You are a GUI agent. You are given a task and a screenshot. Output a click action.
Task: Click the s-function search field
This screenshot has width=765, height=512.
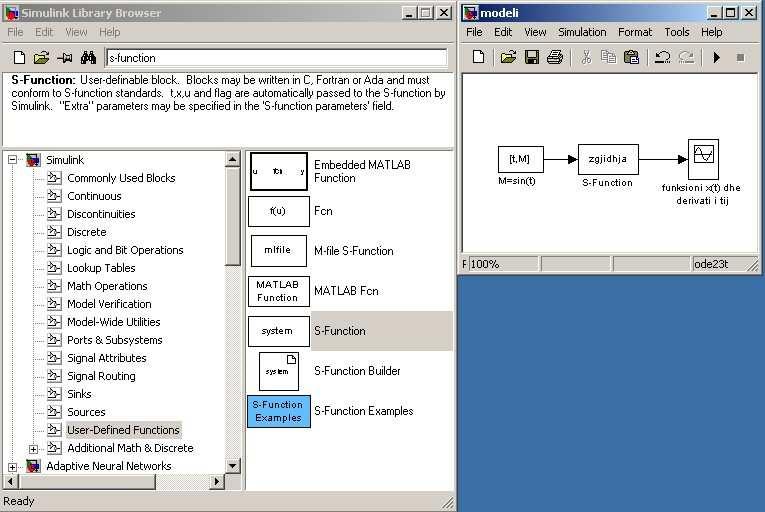pyautogui.click(x=276, y=58)
